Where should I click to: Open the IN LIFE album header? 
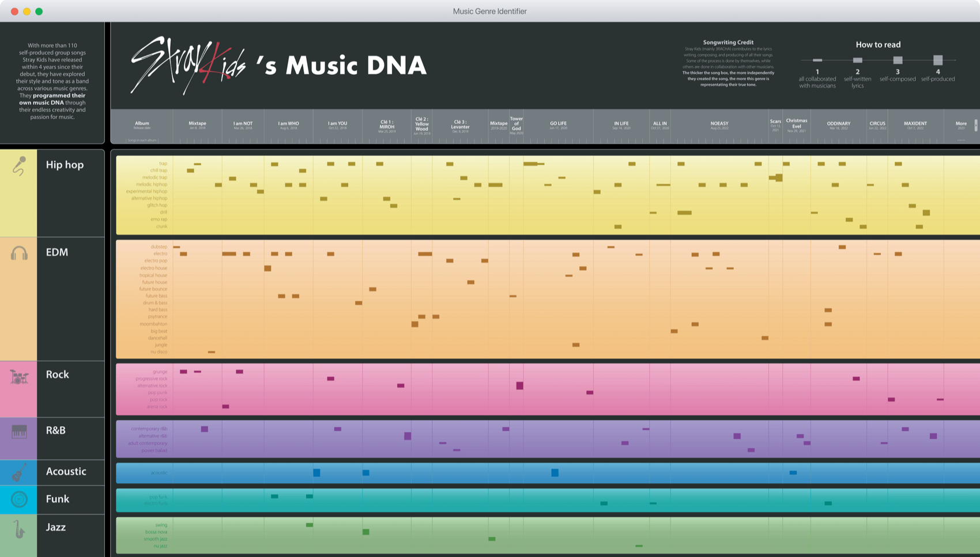tap(621, 125)
